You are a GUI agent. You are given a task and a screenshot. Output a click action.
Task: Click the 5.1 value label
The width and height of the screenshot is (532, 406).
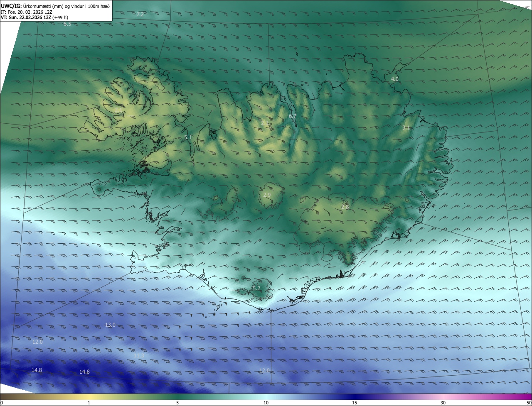pyautogui.click(x=188, y=137)
